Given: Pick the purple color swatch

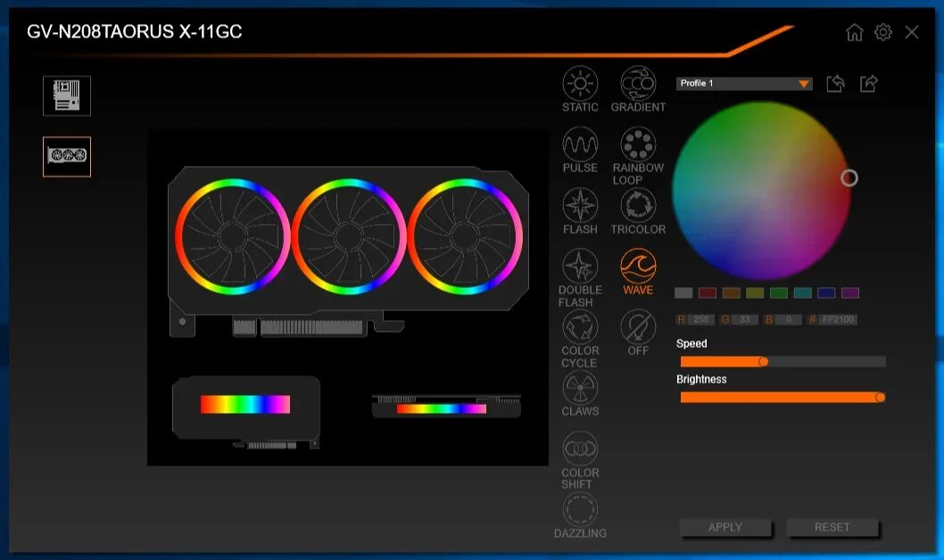Looking at the screenshot, I should coord(850,293).
